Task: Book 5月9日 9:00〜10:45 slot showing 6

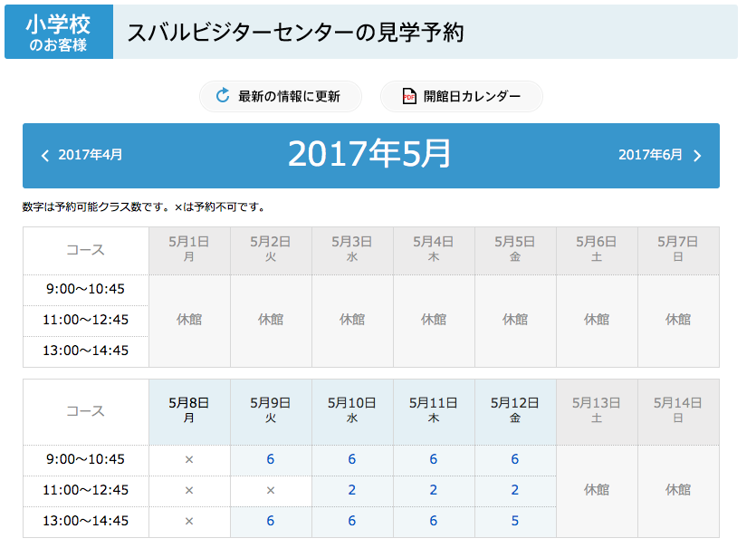Action: tap(271, 459)
